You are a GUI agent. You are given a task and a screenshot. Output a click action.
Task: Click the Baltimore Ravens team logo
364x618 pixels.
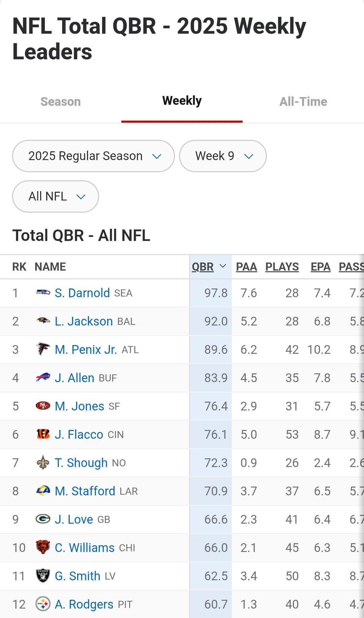(43, 321)
